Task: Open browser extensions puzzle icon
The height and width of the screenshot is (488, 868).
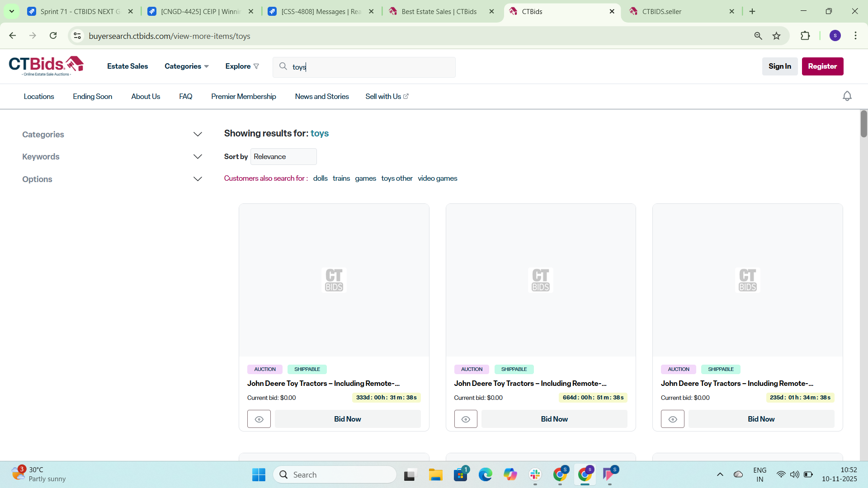Action: pos(805,36)
